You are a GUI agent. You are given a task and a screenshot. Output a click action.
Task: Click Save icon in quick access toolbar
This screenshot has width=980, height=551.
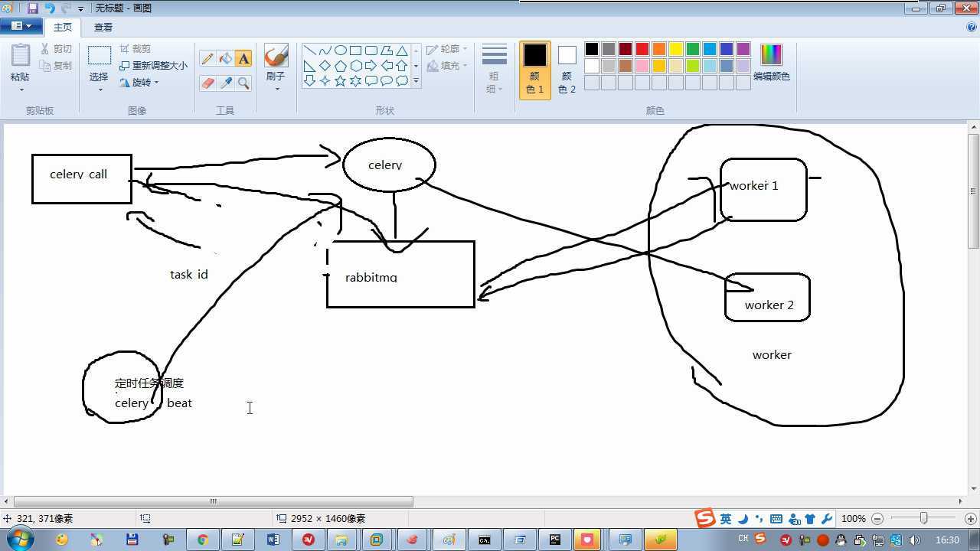33,8
